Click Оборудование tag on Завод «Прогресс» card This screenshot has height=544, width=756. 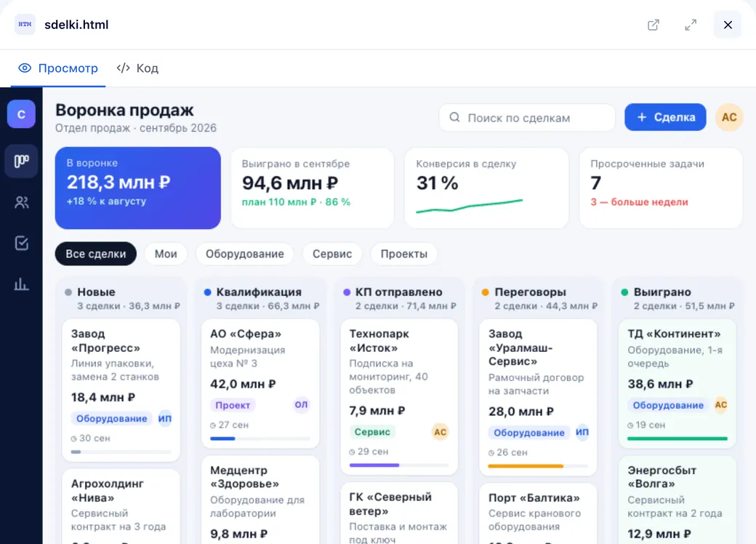pos(111,419)
